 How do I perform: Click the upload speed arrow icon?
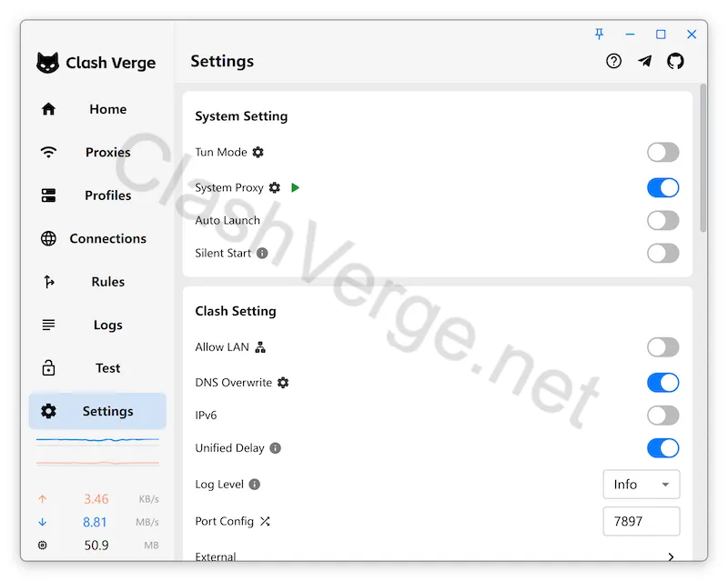(x=42, y=499)
